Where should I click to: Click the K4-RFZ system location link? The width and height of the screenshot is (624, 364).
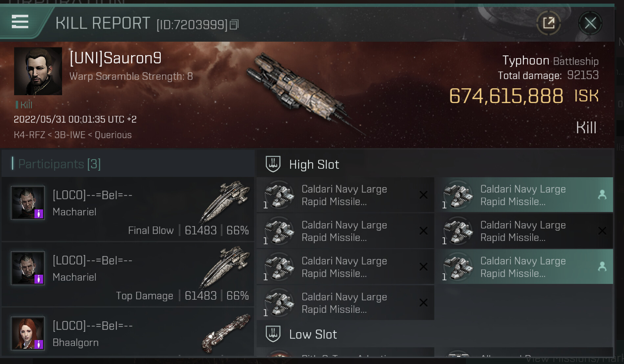(x=29, y=135)
